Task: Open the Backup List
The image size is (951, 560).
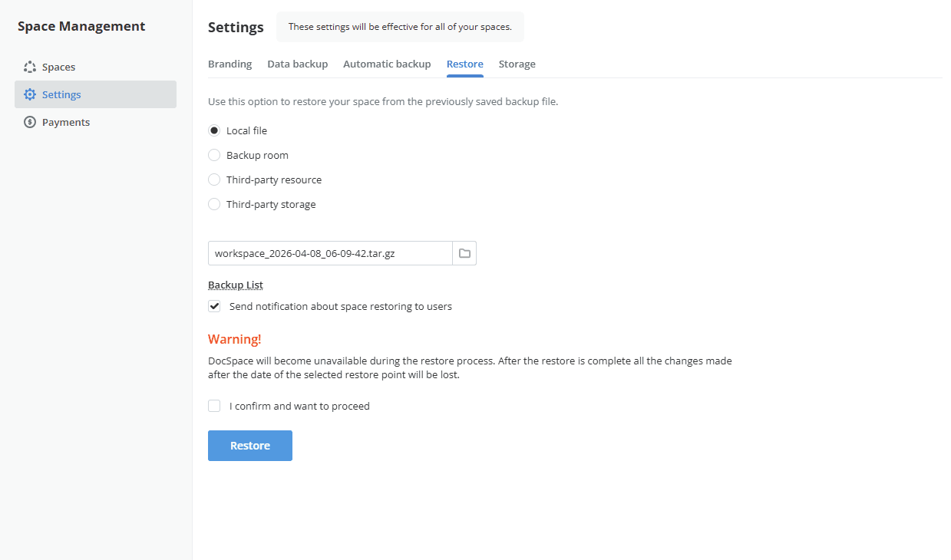Action: click(235, 285)
